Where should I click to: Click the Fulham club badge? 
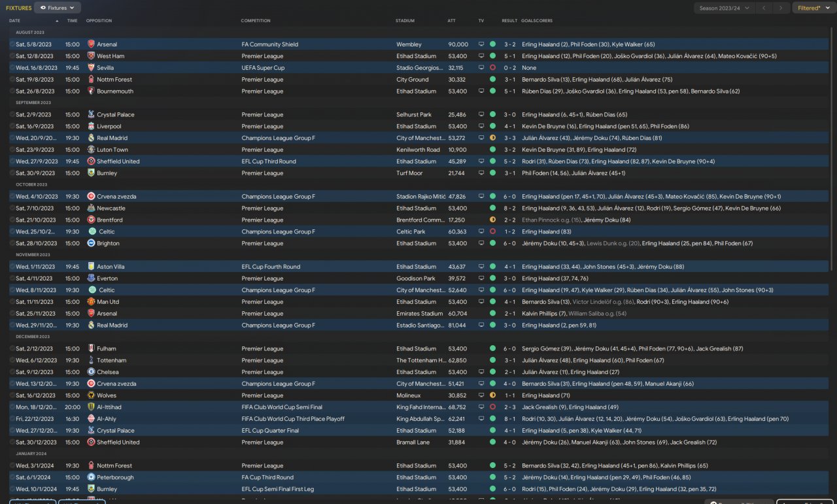91,349
